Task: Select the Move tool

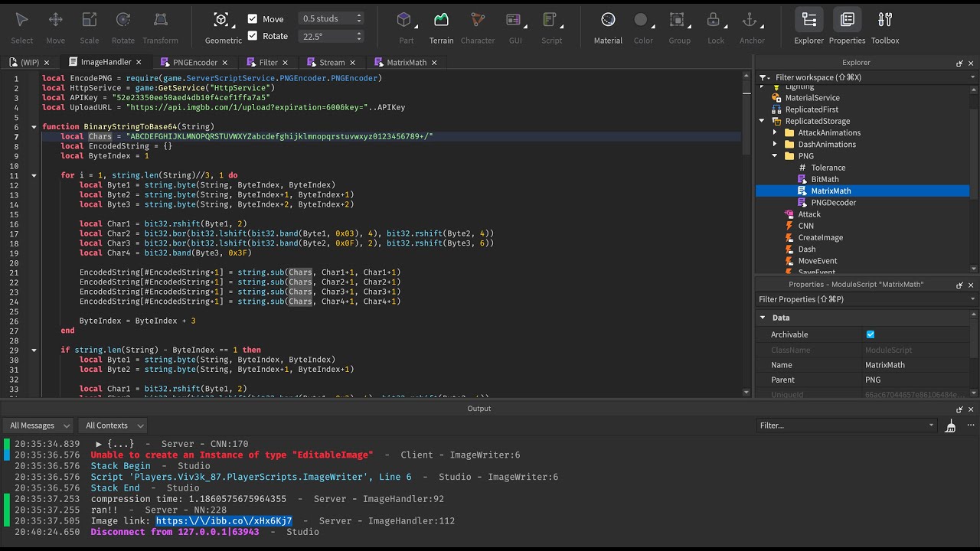Action: tap(55, 23)
